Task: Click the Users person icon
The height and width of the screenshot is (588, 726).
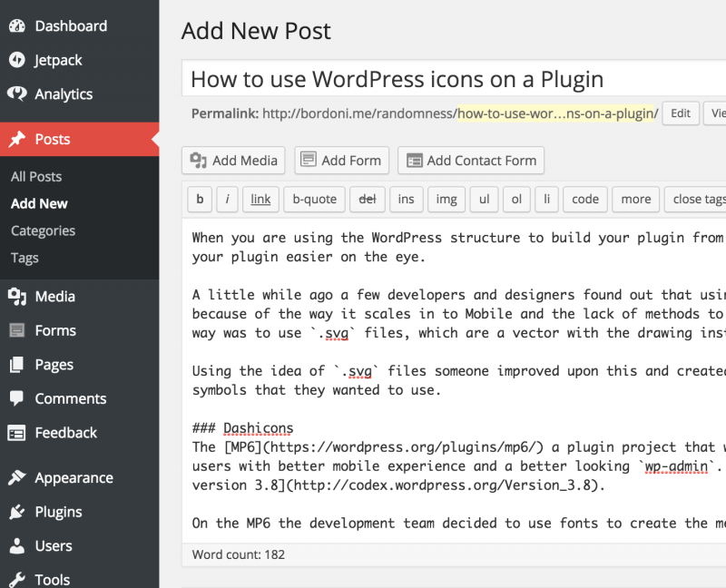Action: [x=17, y=546]
